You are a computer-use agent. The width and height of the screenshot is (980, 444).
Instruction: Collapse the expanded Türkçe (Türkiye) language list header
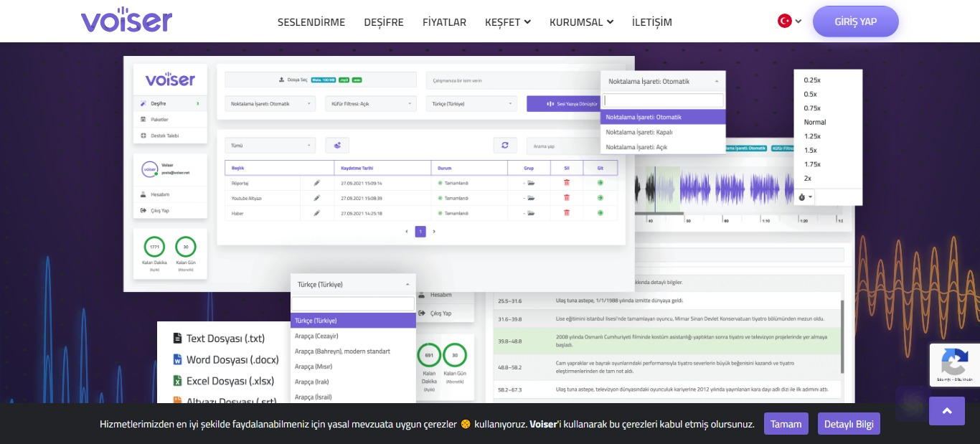[353, 284]
